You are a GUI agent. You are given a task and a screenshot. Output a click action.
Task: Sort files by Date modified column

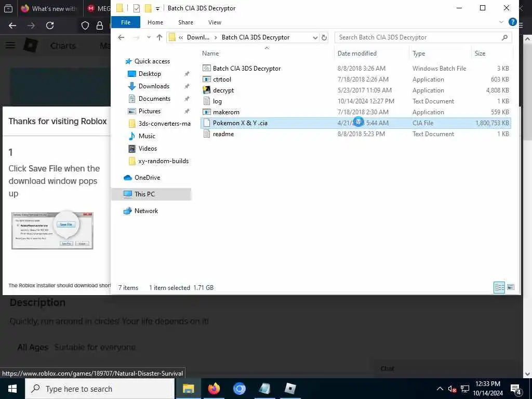tap(357, 54)
